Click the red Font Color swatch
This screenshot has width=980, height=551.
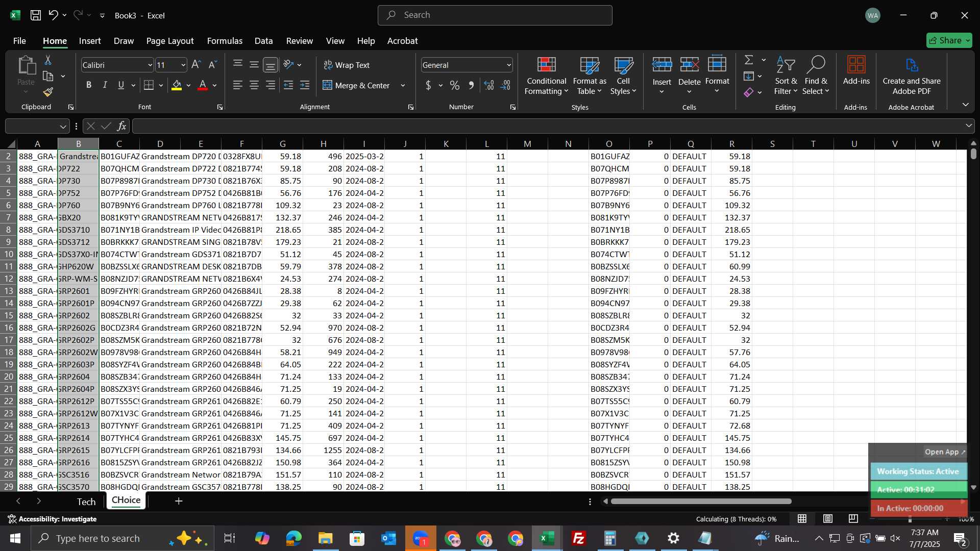coord(203,85)
